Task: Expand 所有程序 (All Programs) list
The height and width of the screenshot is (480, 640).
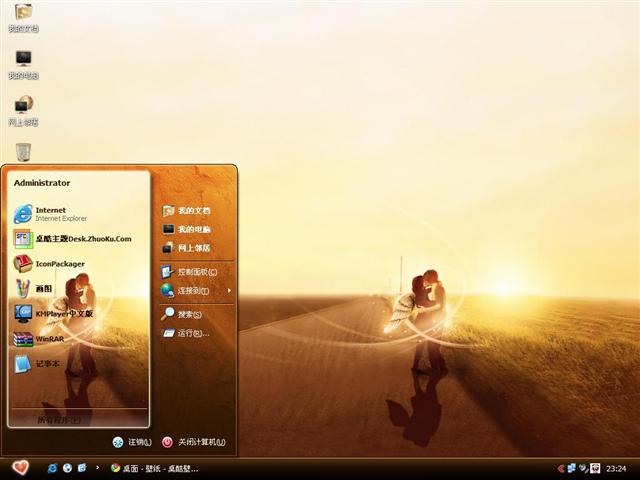Action: [60, 420]
